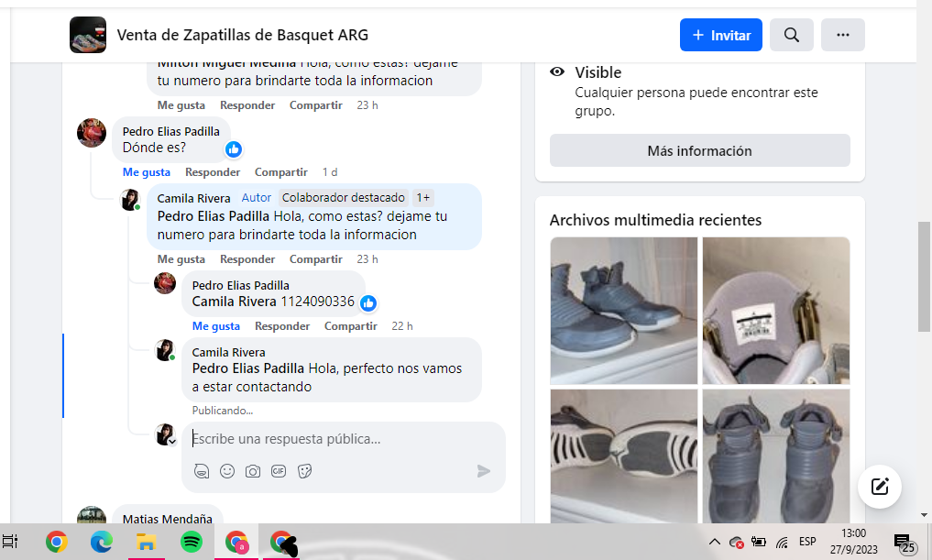Open the sticker picker in reply box
Image resolution: width=932 pixels, height=560 pixels.
[305, 471]
